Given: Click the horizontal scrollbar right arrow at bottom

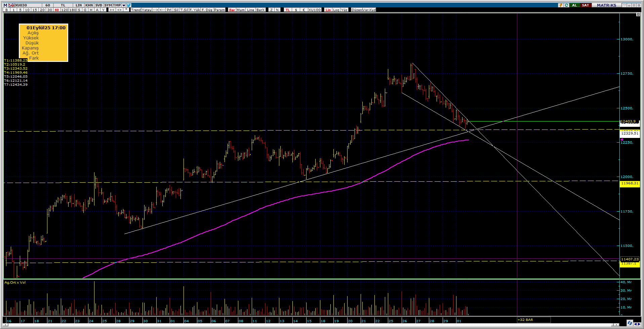Looking at the screenshot, I should (616, 325).
